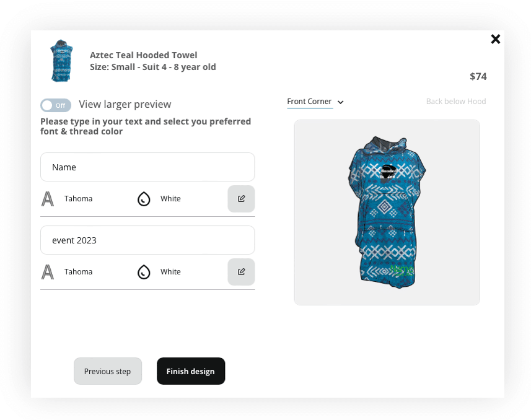Go back with Previous step button
531x420 pixels.
click(x=108, y=371)
